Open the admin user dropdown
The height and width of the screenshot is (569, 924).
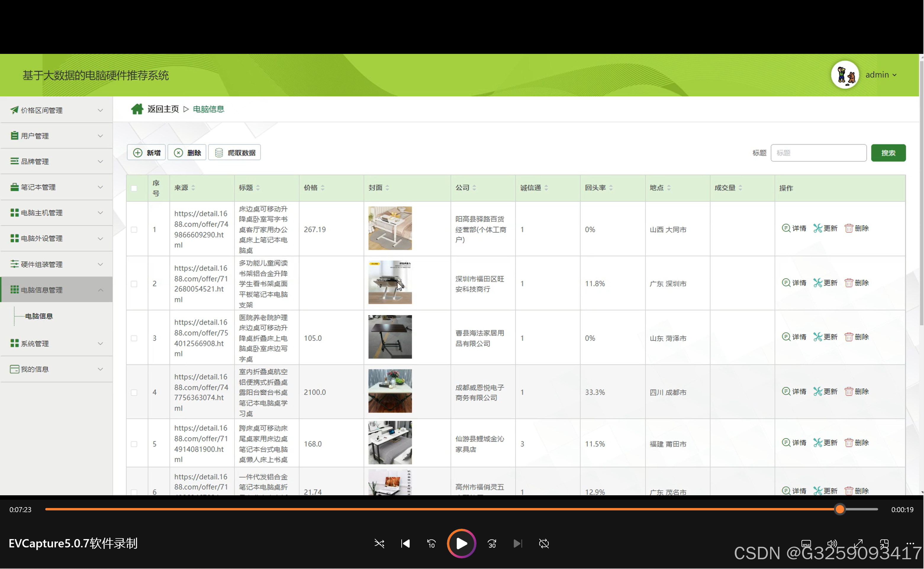click(881, 75)
